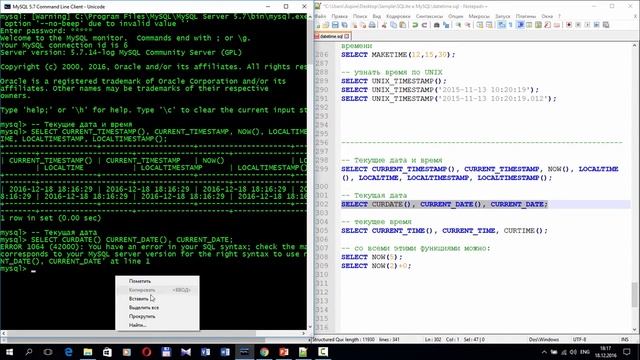Choose Вставить in console context menu

[x=139, y=299]
